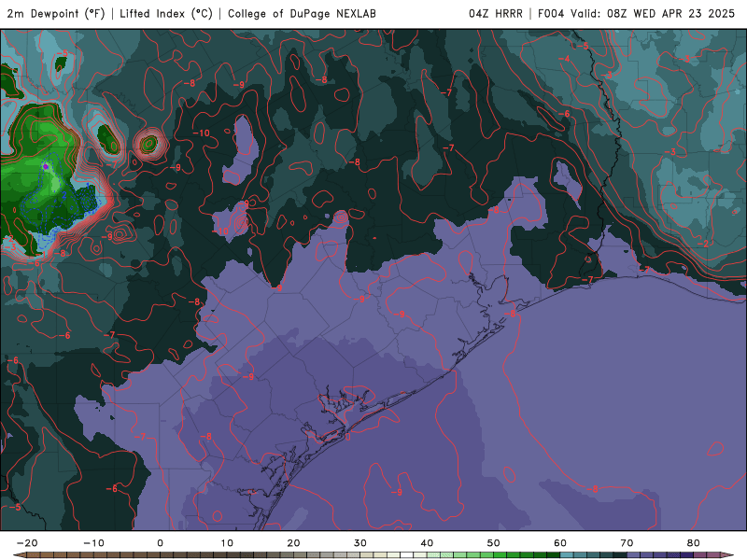
Task: Click the -20 label on the colorbar
Action: coord(27,543)
